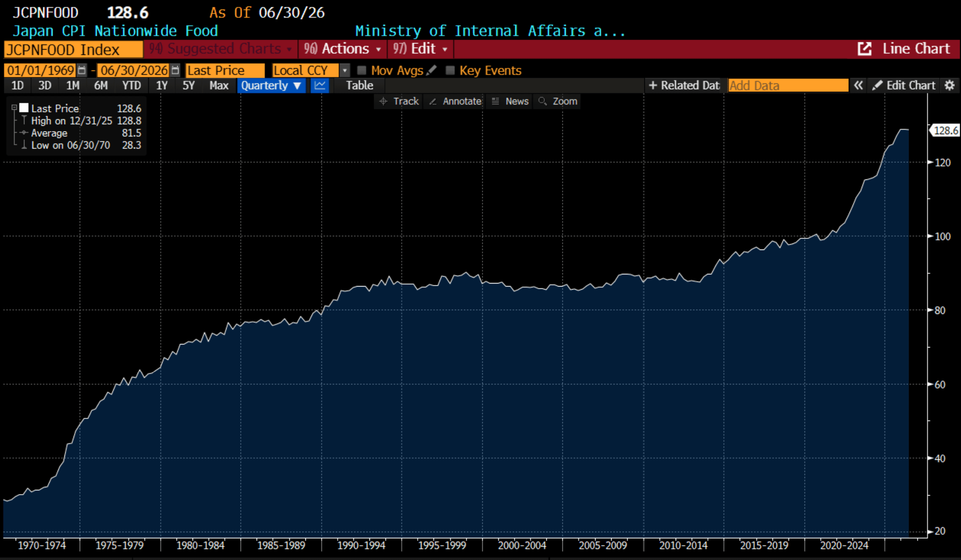Collapse the side panel double-chevron icon

coord(858,85)
